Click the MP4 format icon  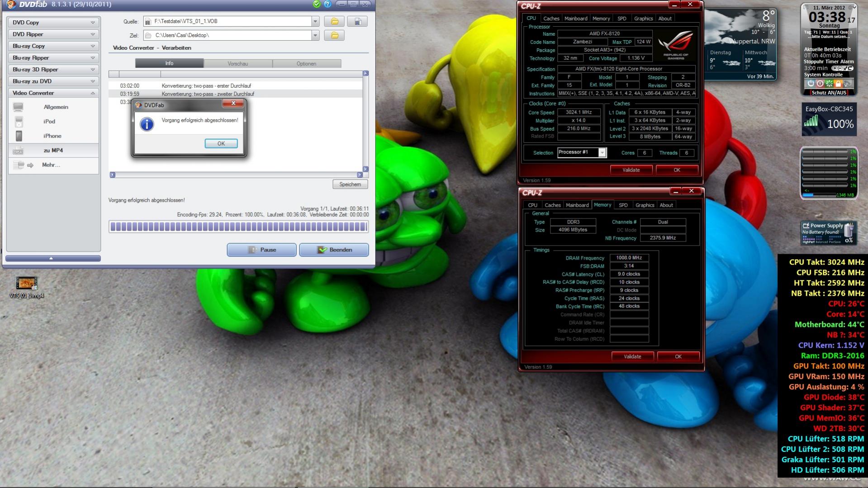[18, 151]
